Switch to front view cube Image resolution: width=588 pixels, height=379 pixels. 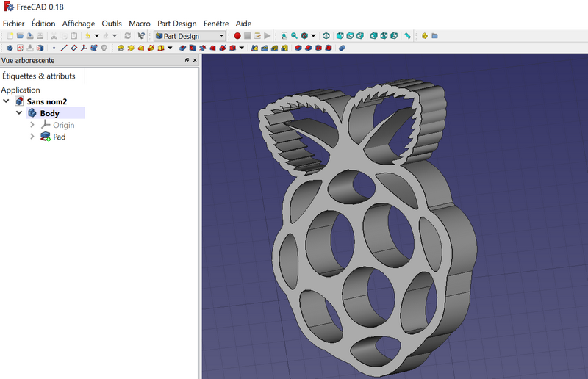click(340, 36)
